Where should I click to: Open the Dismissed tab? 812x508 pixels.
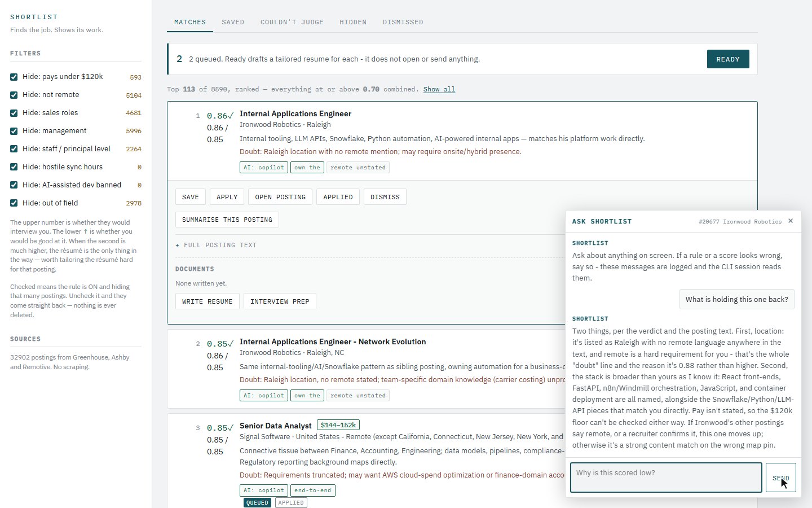(x=403, y=22)
